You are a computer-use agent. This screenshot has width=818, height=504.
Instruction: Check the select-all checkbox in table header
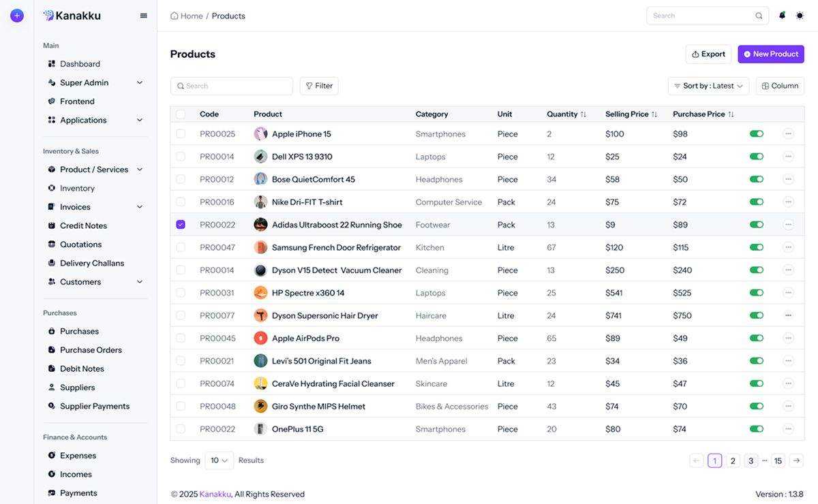point(181,114)
